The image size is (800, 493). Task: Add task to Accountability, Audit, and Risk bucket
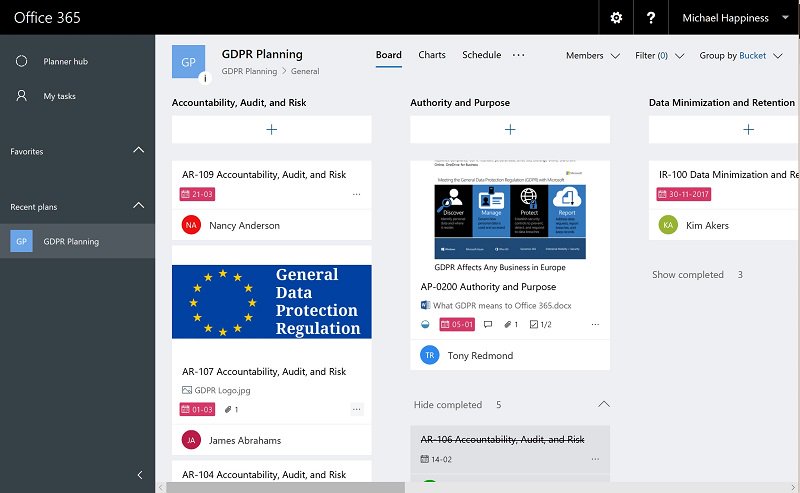pyautogui.click(x=271, y=129)
